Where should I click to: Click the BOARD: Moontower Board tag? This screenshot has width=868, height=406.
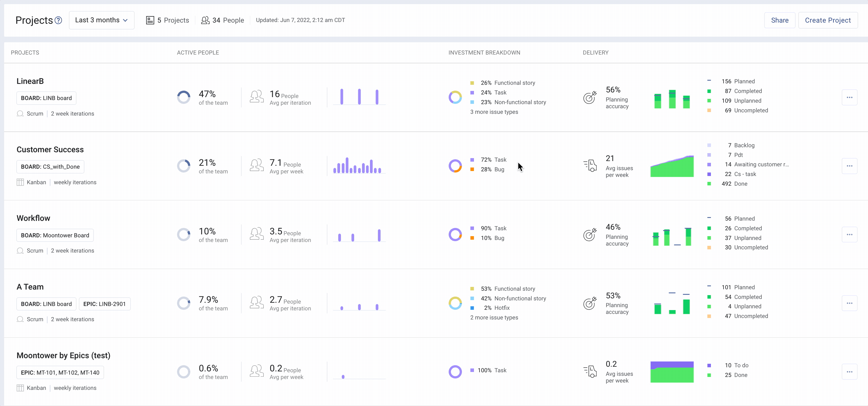point(55,235)
